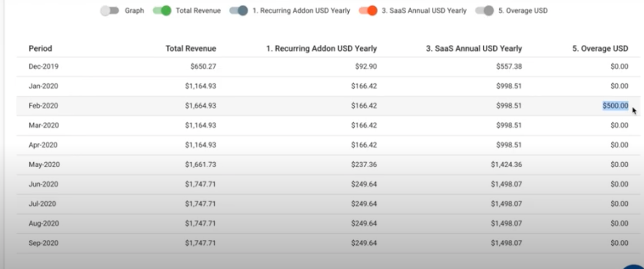Click the 3. SaaS Annual USD Yearly column header

pos(474,48)
